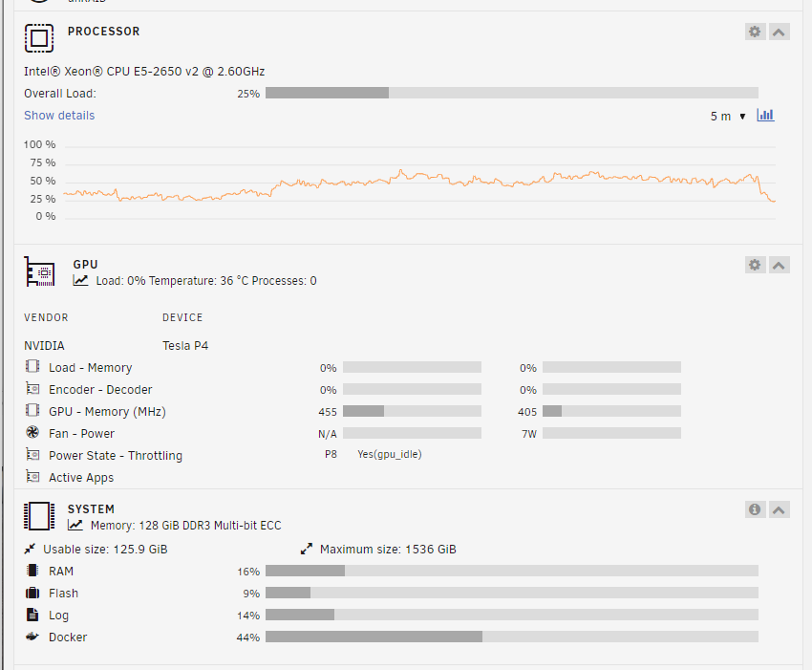Click the Docker usage bar
This screenshot has width=812, height=670.
click(x=512, y=637)
